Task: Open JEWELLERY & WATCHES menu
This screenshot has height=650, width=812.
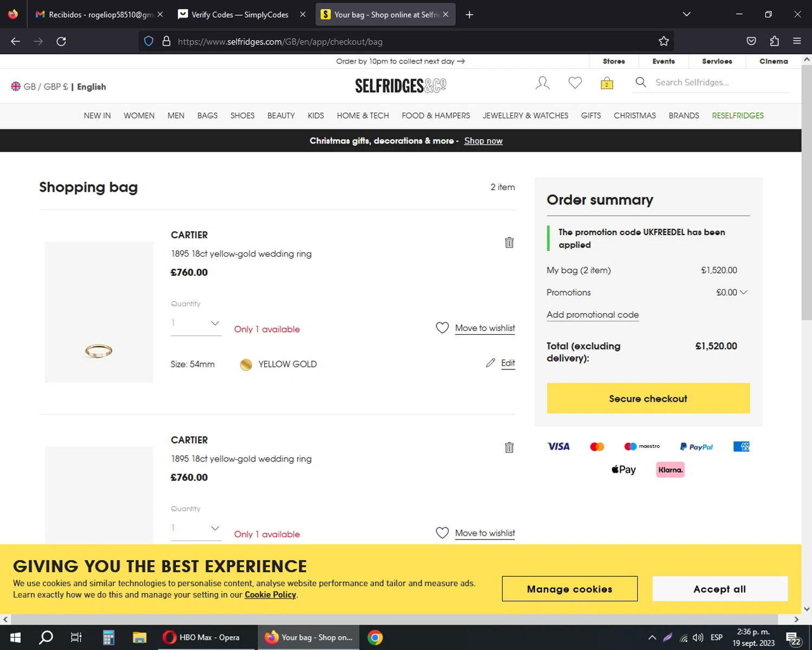Action: (x=526, y=115)
